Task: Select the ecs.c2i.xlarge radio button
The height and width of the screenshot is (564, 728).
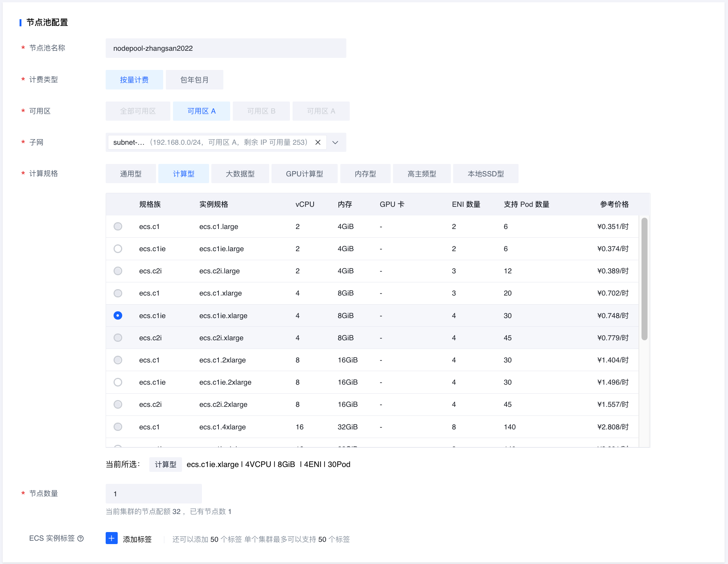Action: [118, 338]
